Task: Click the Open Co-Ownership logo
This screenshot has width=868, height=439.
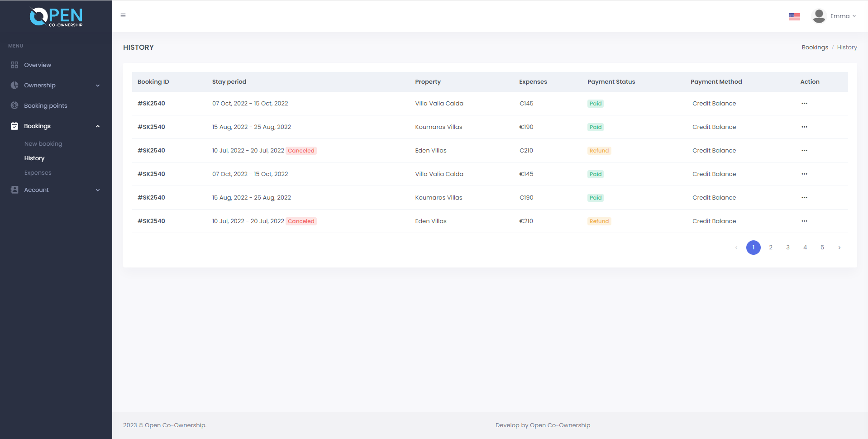Action: (x=56, y=17)
